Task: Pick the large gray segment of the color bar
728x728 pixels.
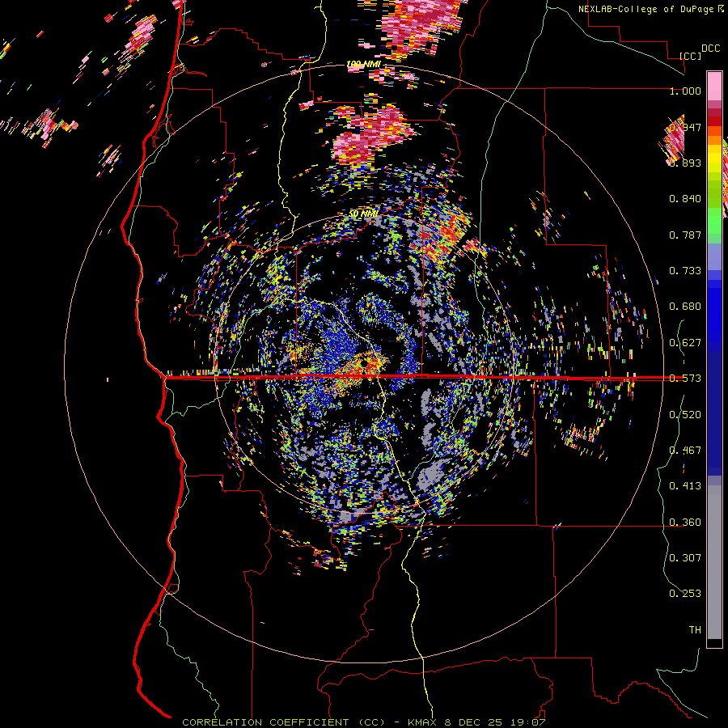Action: 714,562
